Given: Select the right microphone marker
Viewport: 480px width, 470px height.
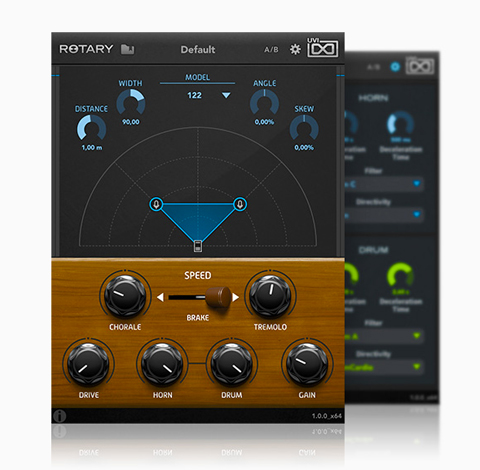Looking at the screenshot, I should [x=240, y=204].
